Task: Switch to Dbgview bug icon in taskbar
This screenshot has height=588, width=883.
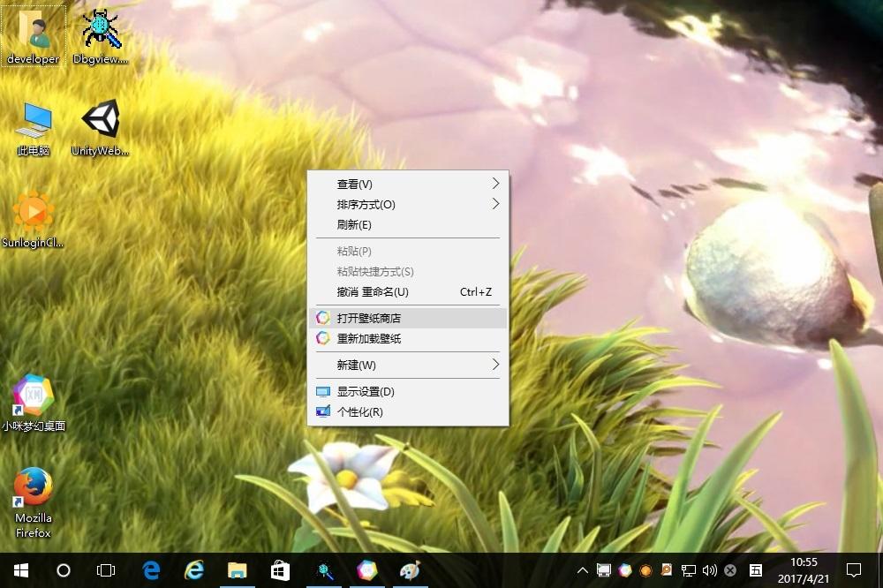Action: click(x=325, y=570)
